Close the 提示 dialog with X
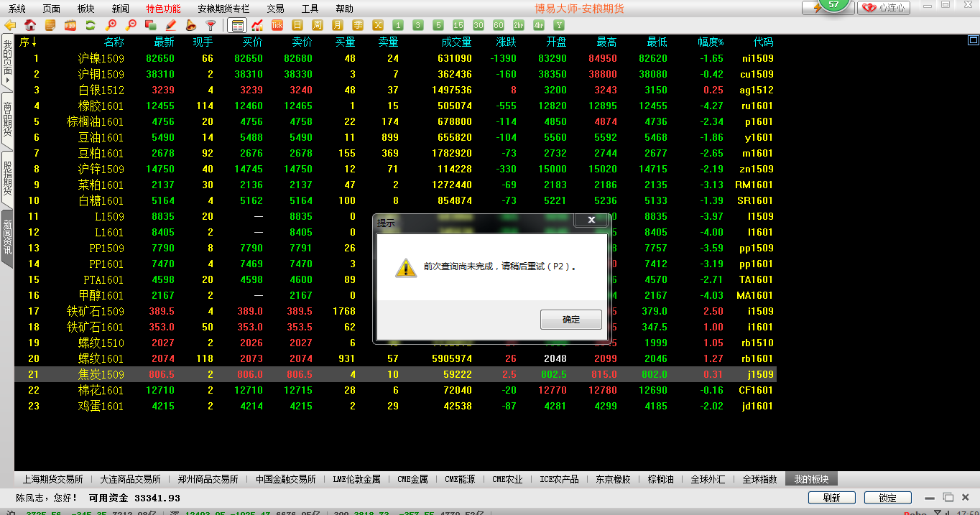The height and width of the screenshot is (515, 980). point(591,220)
